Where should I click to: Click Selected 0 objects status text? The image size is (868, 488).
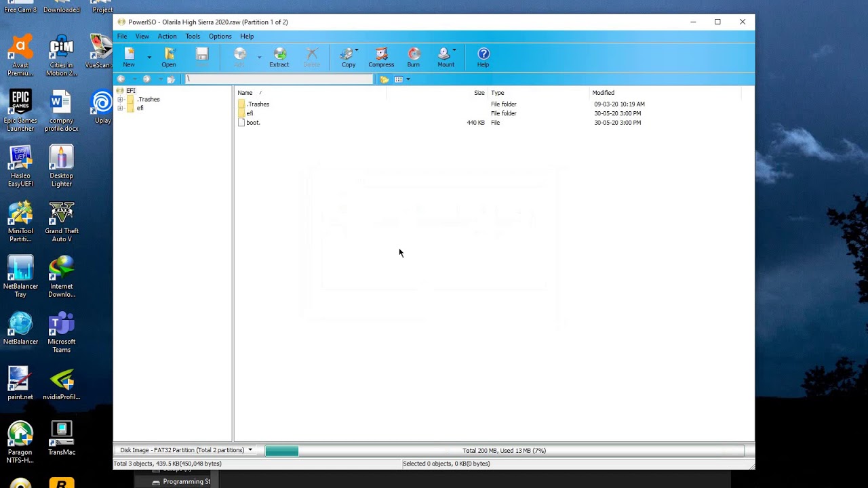tap(446, 464)
